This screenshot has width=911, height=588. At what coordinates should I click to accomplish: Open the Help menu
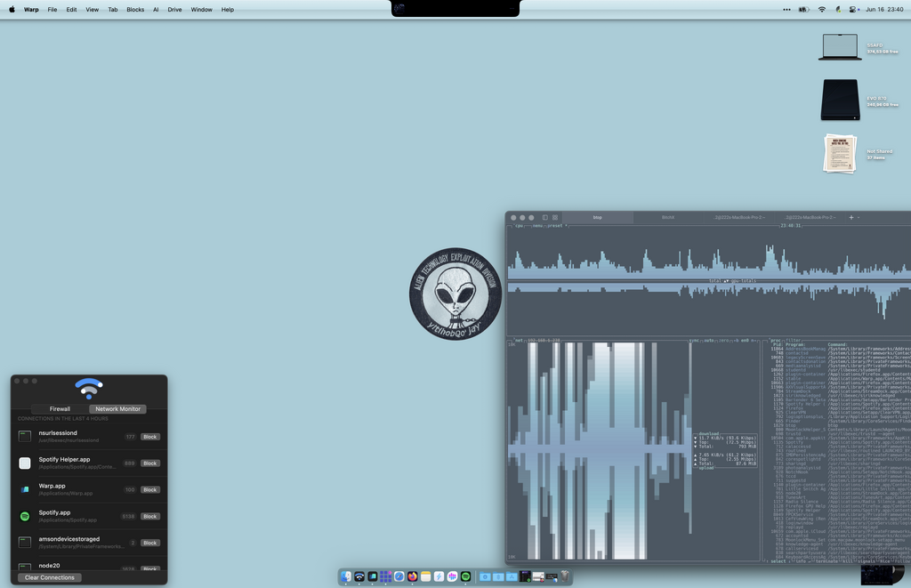point(228,9)
